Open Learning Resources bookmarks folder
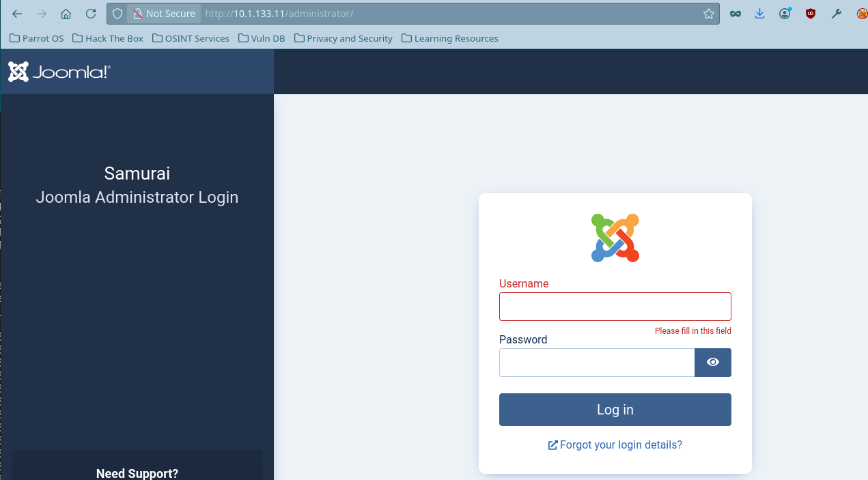868x480 pixels. [450, 38]
